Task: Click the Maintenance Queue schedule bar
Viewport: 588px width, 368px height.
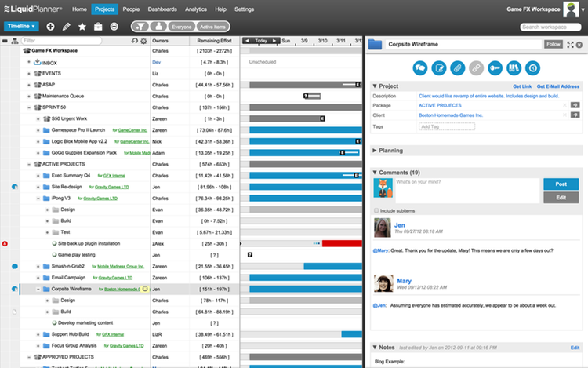Action: (x=312, y=96)
